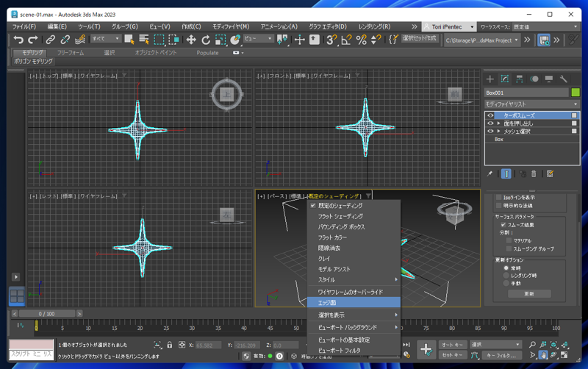The image size is (588, 369).
Task: Click the セット キー button
Action: click(452, 355)
